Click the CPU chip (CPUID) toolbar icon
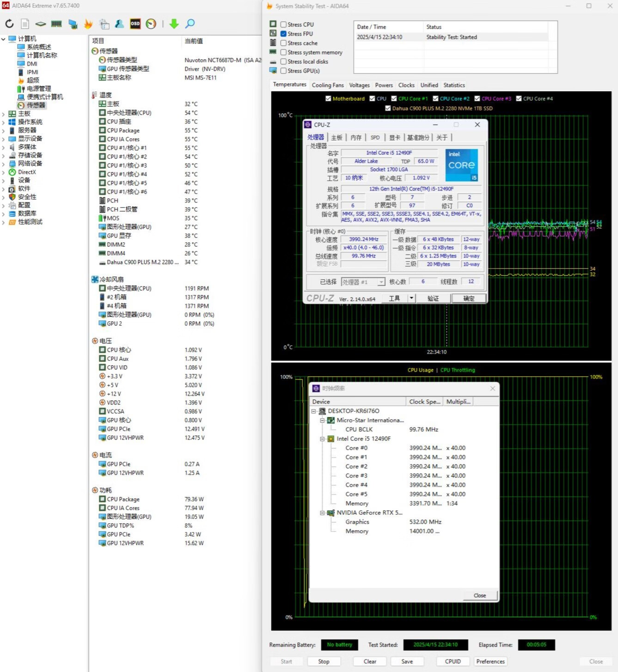This screenshot has width=618, height=672. [x=41, y=24]
